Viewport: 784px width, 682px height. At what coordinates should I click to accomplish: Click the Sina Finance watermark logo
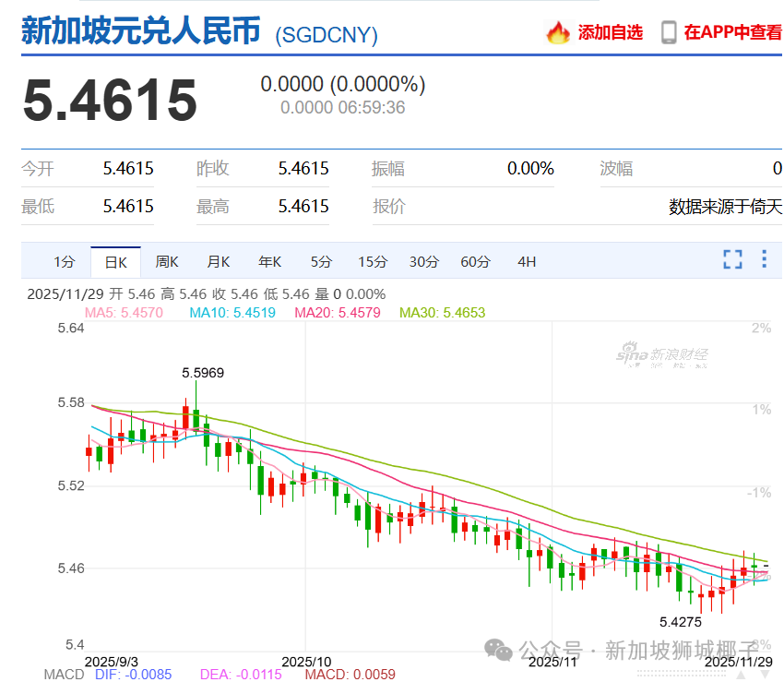click(x=662, y=354)
